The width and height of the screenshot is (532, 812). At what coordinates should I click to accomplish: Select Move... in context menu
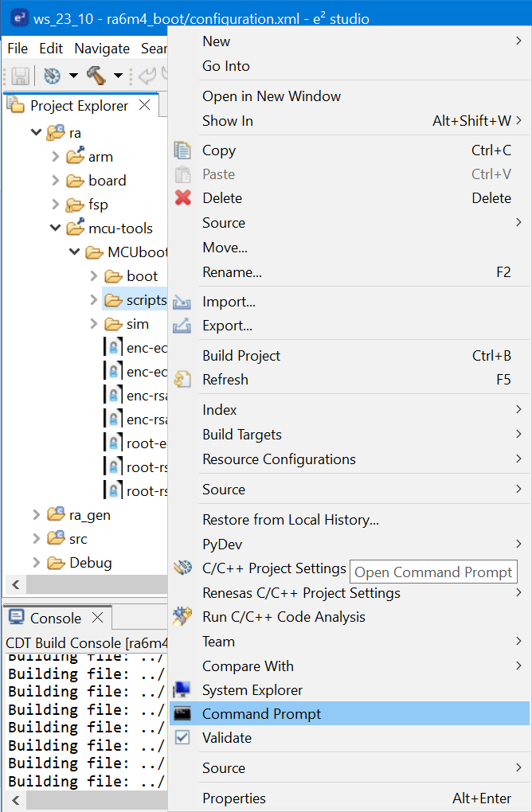click(350, 248)
